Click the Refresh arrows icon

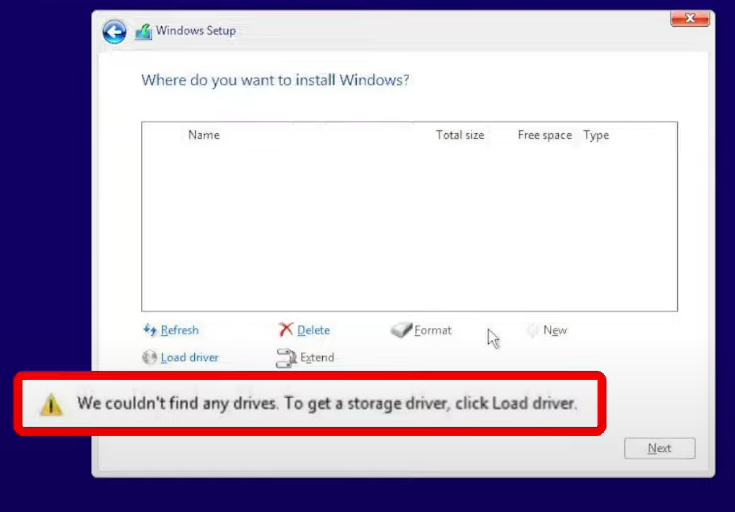pyautogui.click(x=150, y=330)
